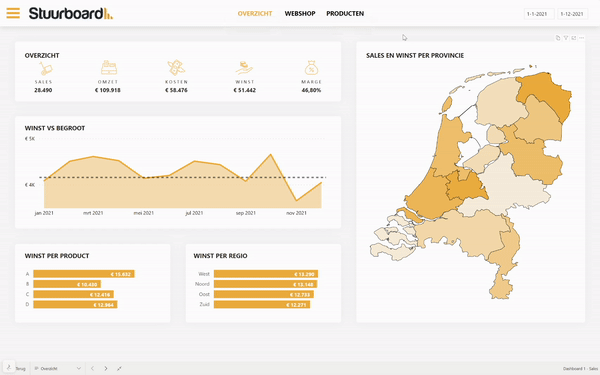Open the Overzicht page dropdown

[x=58, y=368]
